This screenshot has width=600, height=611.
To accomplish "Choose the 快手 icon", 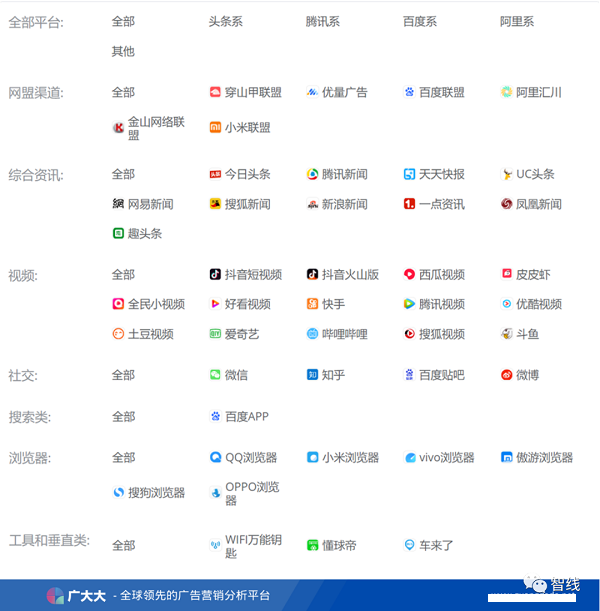I will 312,304.
